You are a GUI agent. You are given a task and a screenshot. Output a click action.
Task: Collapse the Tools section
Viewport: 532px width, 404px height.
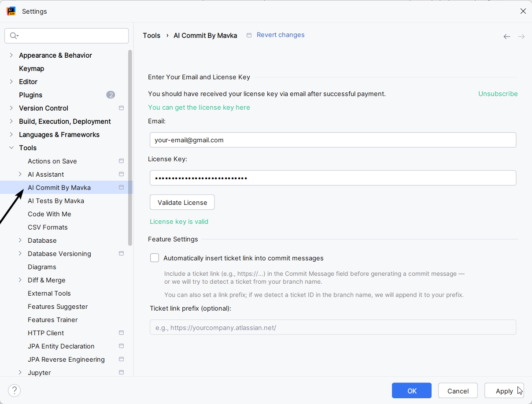[11, 148]
